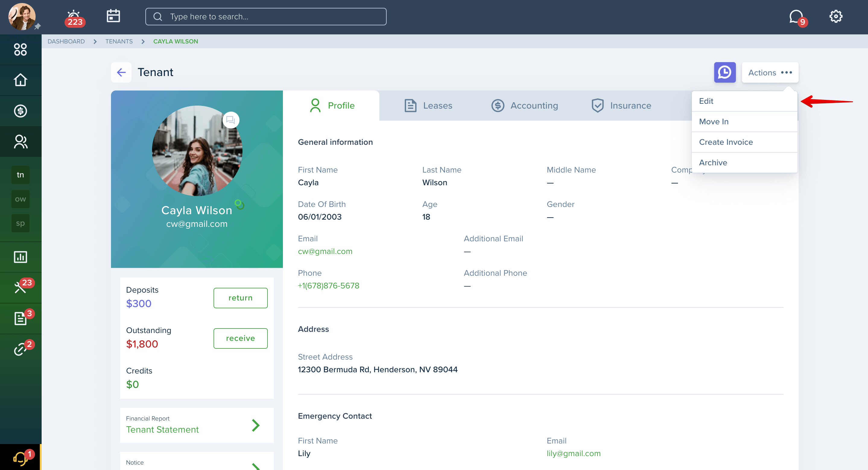The height and width of the screenshot is (470, 868).
Task: Open the reports chart icon in sidebar
Action: coord(21,257)
